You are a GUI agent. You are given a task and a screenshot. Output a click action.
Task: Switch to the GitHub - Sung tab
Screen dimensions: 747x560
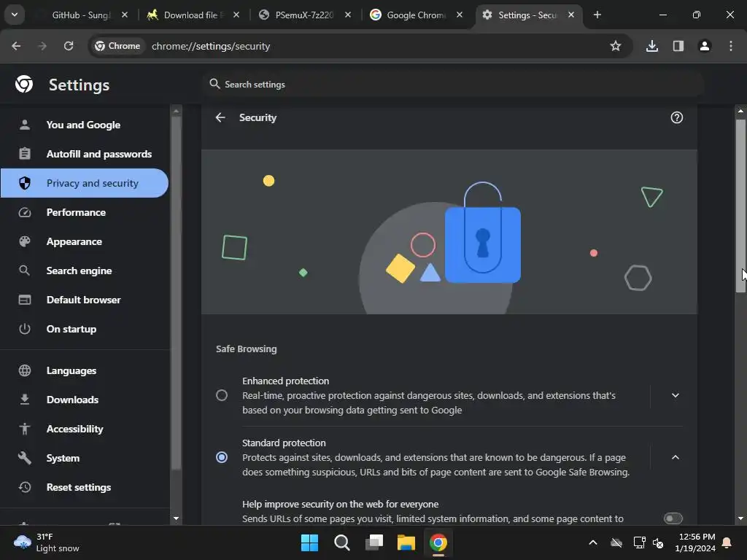coord(81,15)
